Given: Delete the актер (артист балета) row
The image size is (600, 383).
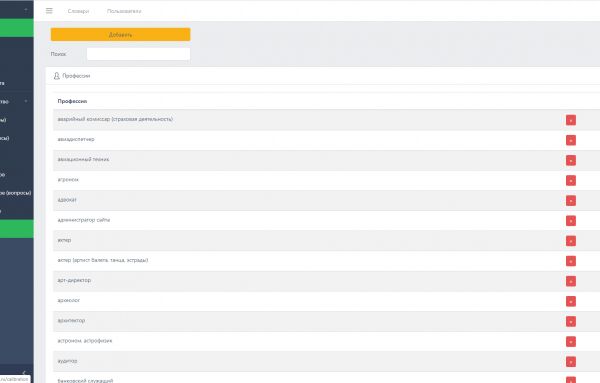Looking at the screenshot, I should [x=571, y=261].
